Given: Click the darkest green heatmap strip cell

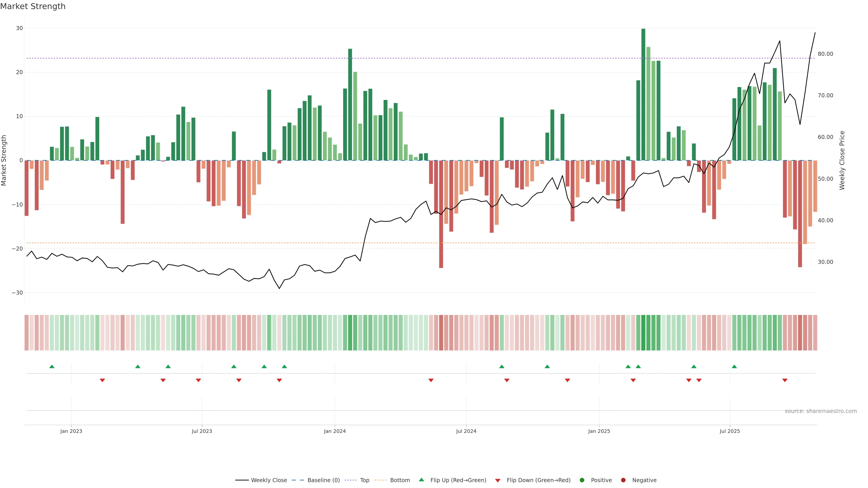Looking at the screenshot, I should (x=643, y=332).
